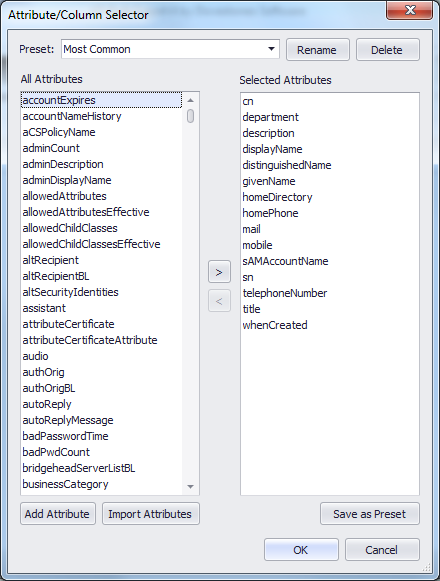Click the All Attributes scroll up arrow
This screenshot has height=581, width=440.
tap(191, 100)
